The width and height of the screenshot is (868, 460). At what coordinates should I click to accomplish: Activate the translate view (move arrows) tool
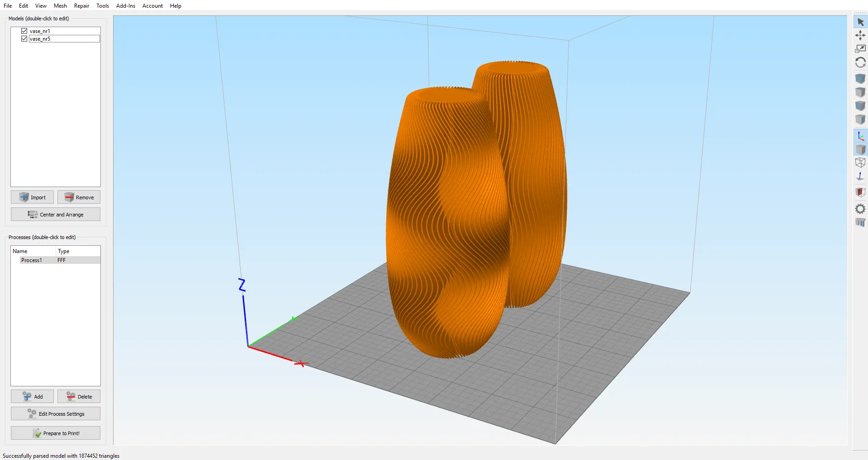860,35
